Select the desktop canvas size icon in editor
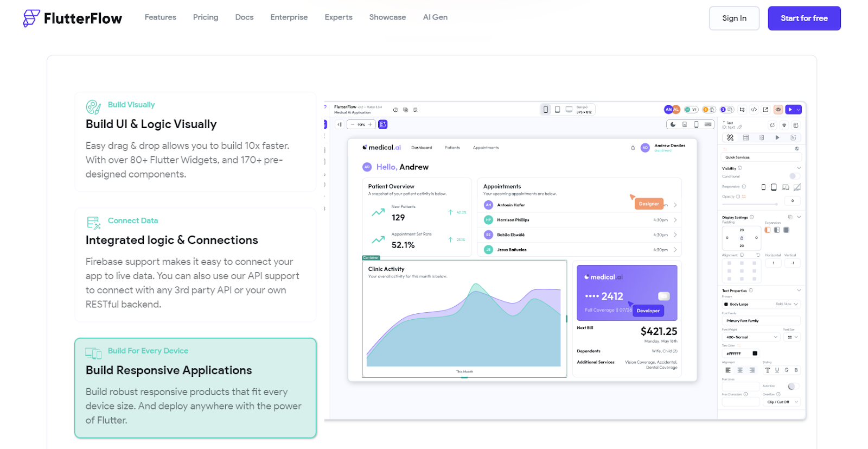This screenshot has width=868, height=449. click(569, 110)
